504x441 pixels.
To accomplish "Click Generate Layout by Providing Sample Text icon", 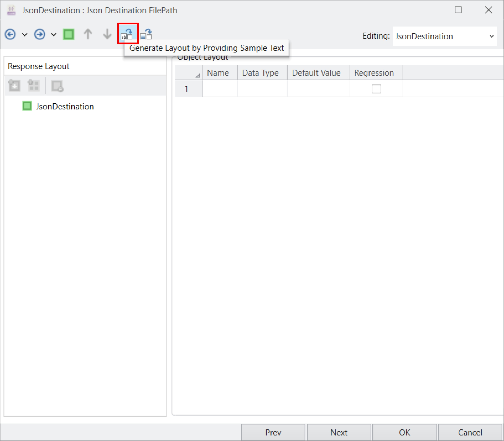I will (x=128, y=33).
